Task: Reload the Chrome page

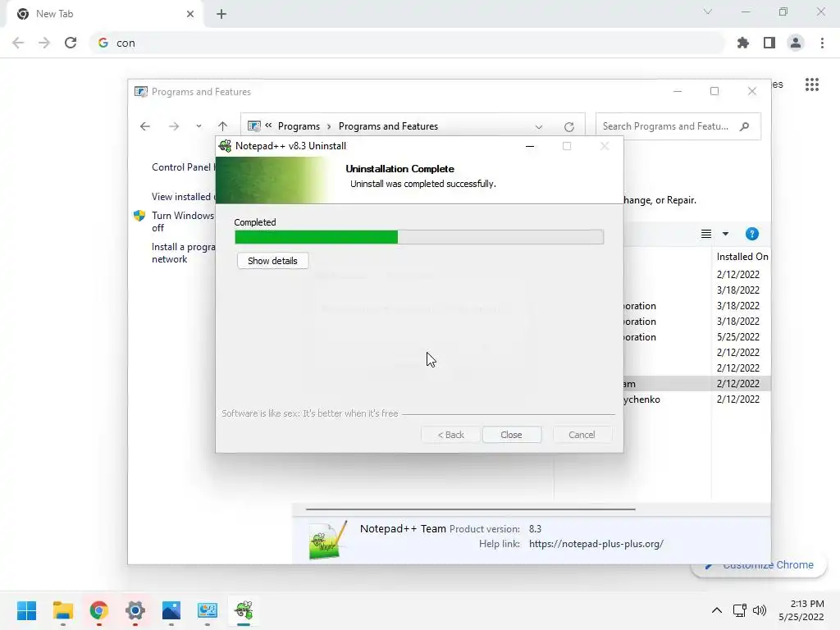Action: (x=71, y=43)
